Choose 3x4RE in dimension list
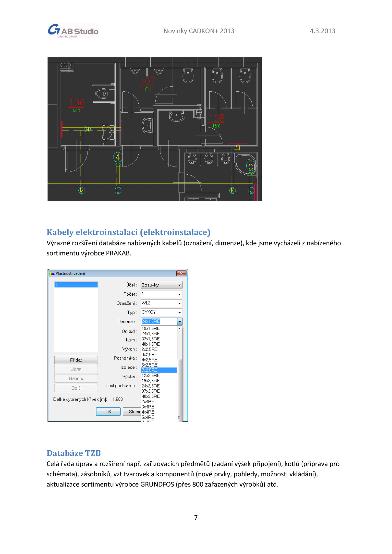The image size is (392, 554). pos(159,407)
